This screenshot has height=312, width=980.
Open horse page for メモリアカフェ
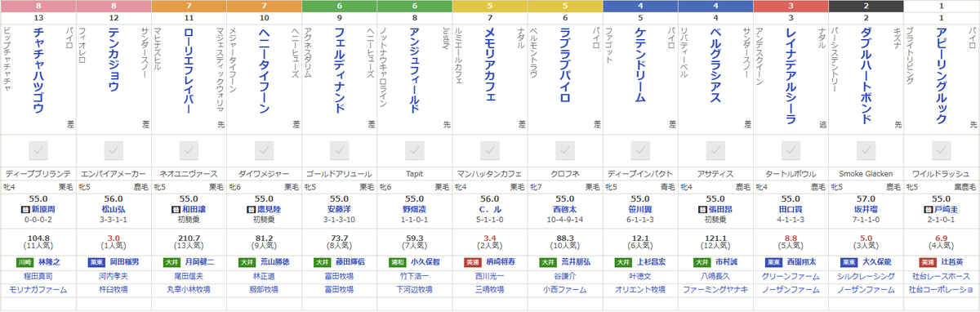489,65
